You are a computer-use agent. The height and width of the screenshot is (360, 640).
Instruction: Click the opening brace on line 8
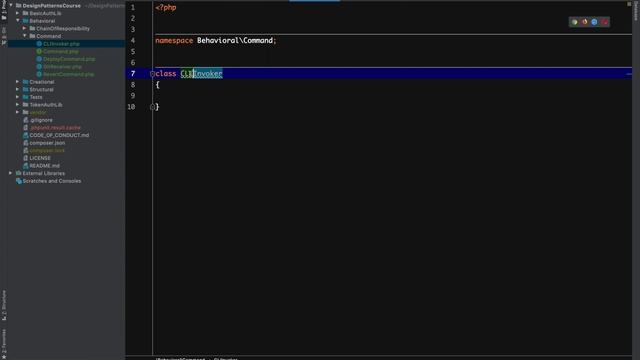pyautogui.click(x=157, y=85)
